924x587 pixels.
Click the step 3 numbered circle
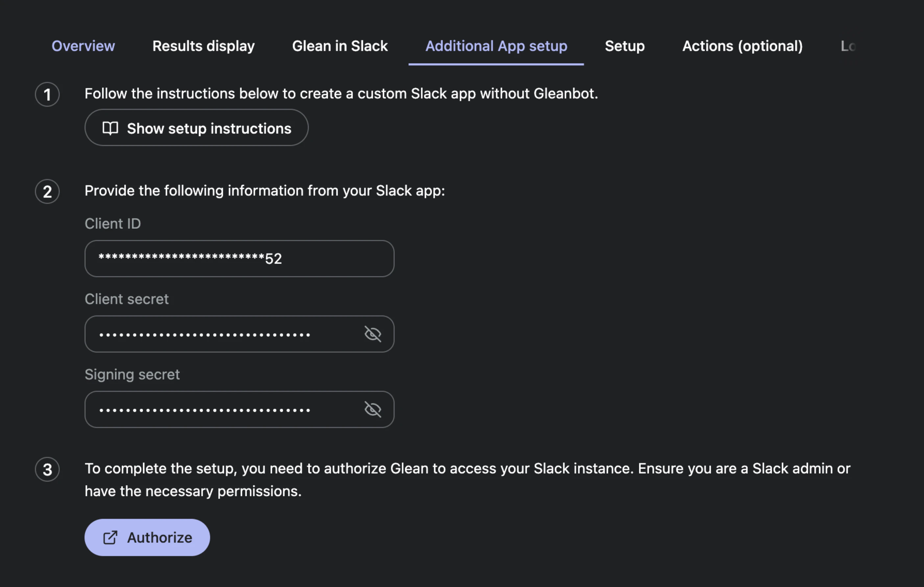(x=47, y=469)
